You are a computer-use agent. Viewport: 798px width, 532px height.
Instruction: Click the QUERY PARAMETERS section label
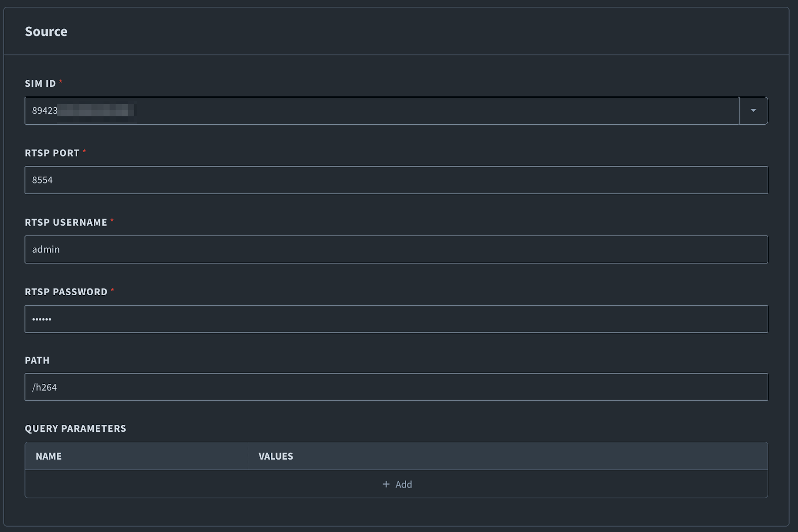(76, 428)
